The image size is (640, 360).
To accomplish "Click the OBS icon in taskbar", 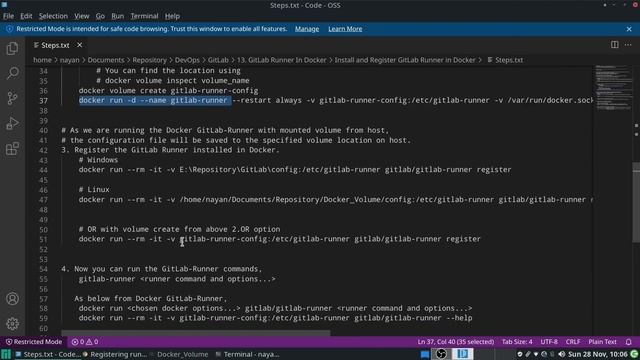I will (x=441, y=354).
